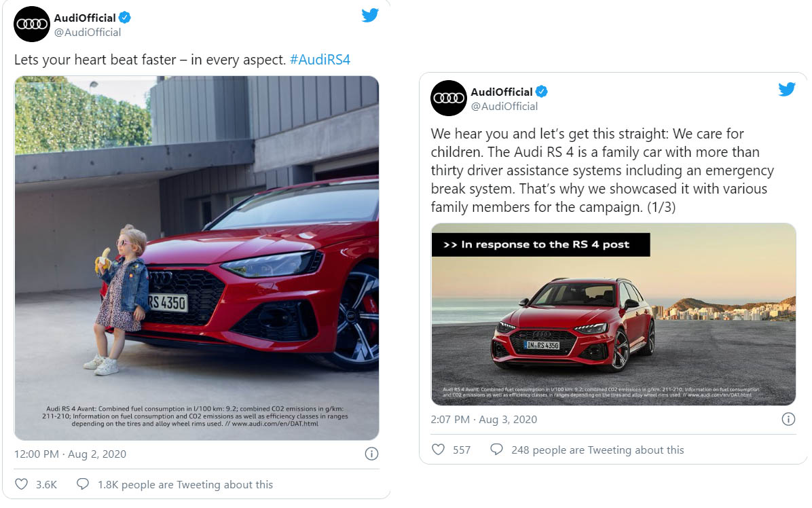
Task: Click reply bubble icon on left tweet
Action: [83, 484]
